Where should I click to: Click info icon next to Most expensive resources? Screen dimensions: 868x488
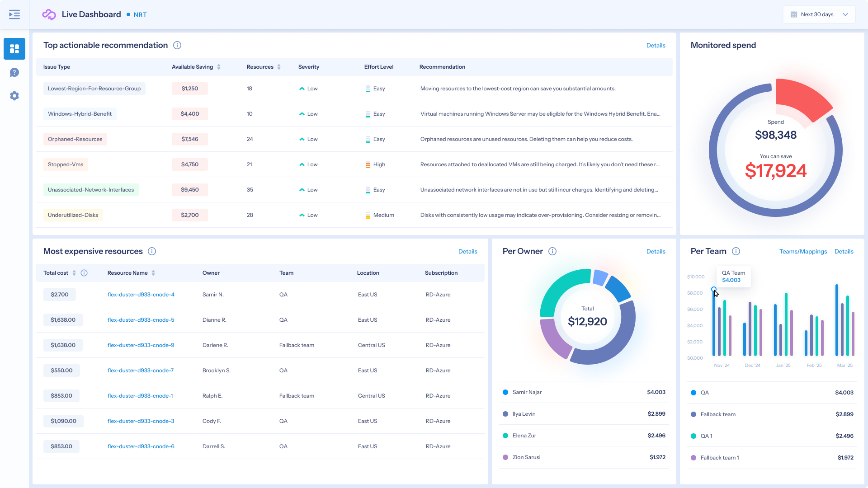(x=152, y=251)
